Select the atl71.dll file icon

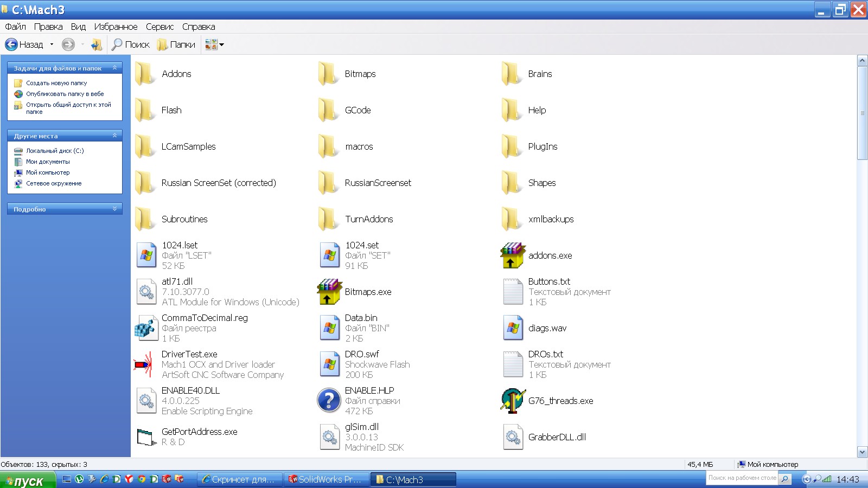(x=146, y=292)
